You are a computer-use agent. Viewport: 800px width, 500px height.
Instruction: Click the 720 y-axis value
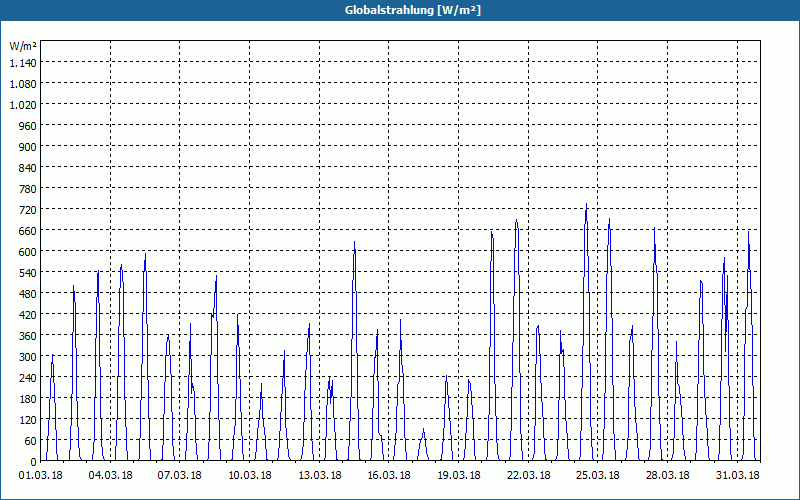(x=28, y=210)
